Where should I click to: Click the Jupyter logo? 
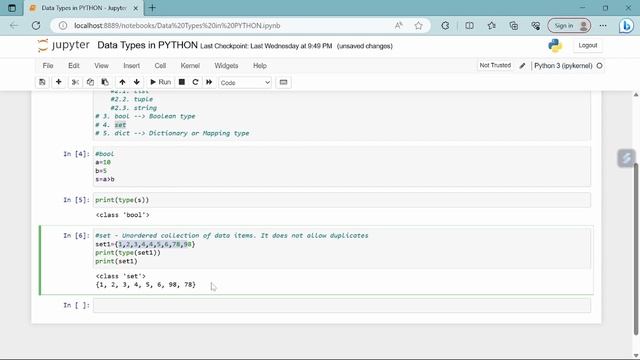point(63,45)
